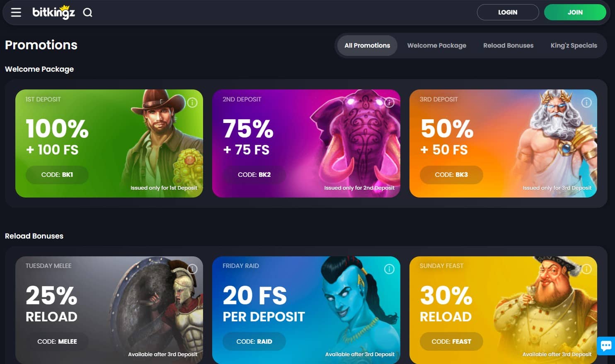
Task: Show info for 1st Deposit bonus
Action: (192, 102)
